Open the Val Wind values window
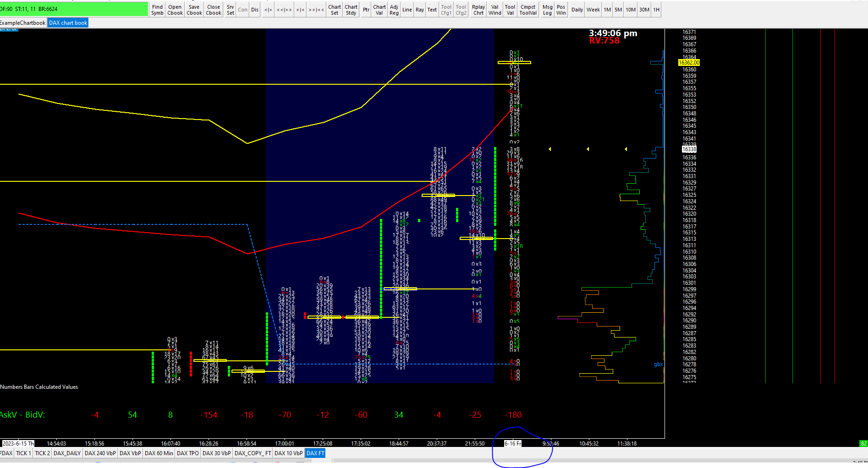868x468 pixels. pos(495,10)
